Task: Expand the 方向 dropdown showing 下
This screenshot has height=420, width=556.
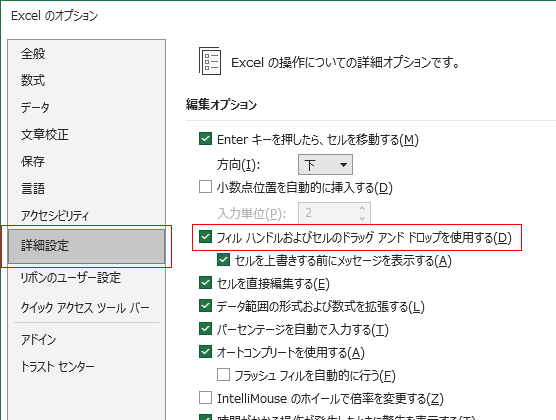Action: click(325, 165)
